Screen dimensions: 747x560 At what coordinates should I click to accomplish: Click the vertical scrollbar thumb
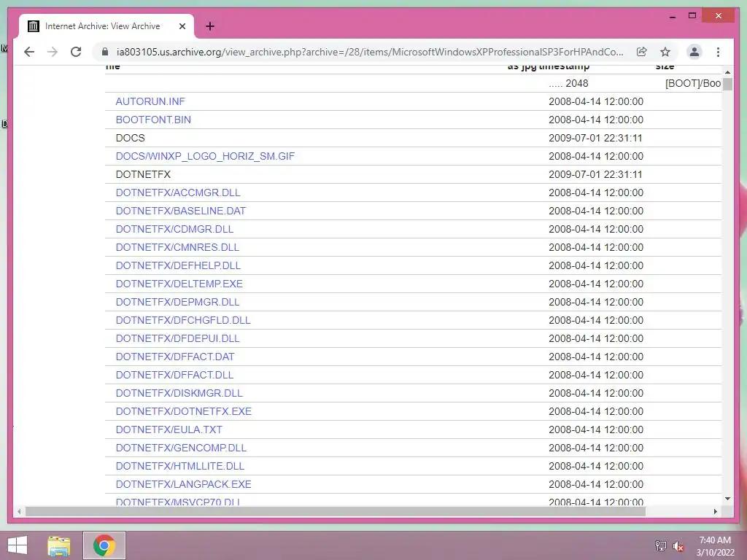click(x=727, y=85)
